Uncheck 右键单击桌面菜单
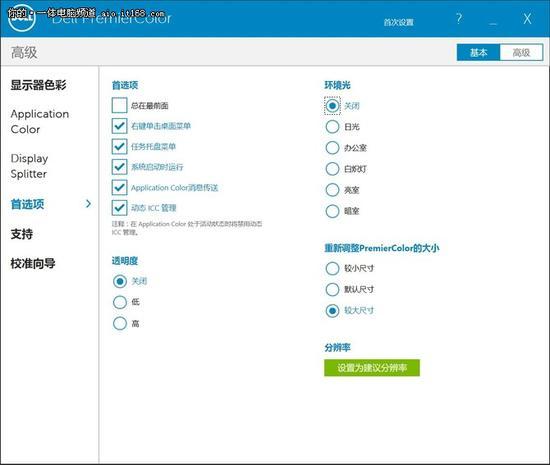The image size is (550, 465). 119,126
